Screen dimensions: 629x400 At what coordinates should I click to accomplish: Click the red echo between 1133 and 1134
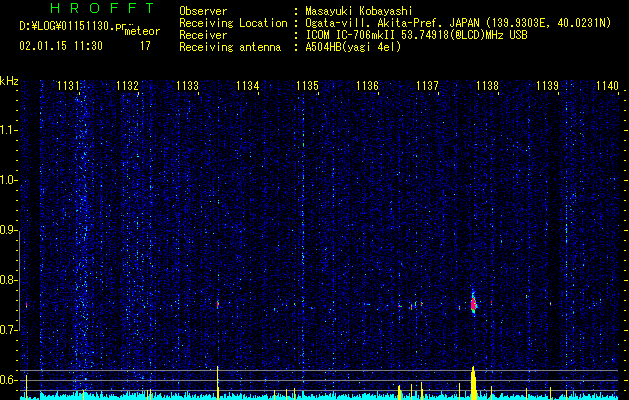click(218, 305)
